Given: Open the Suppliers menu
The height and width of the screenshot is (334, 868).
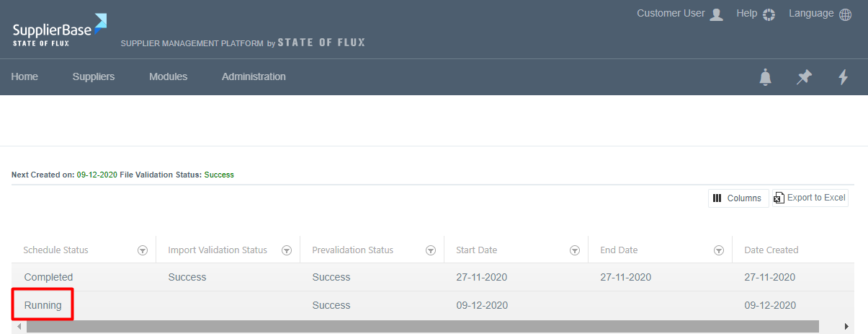Looking at the screenshot, I should 94,76.
